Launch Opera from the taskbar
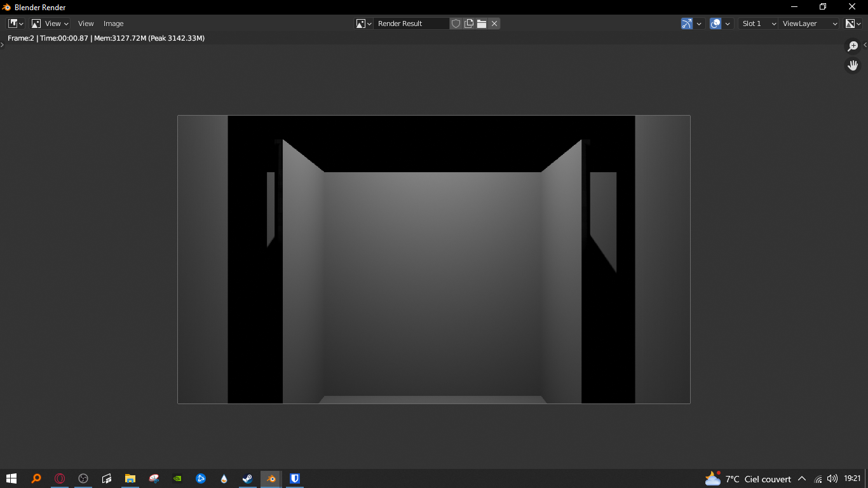The width and height of the screenshot is (868, 488). pyautogui.click(x=60, y=478)
